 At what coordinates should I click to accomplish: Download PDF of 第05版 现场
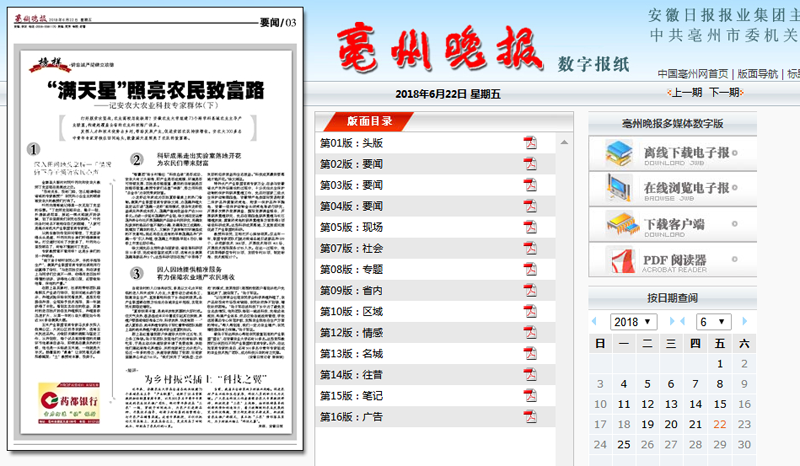[x=530, y=227]
